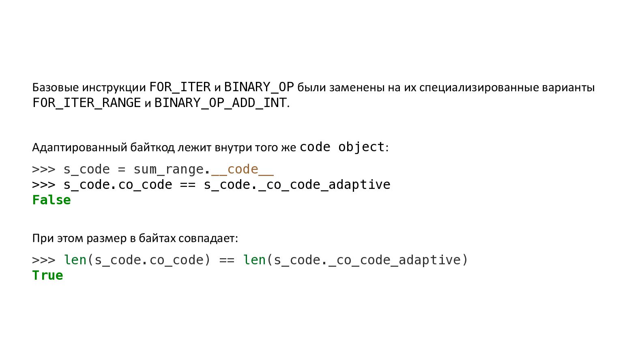
Task: Click the green True output
Action: (48, 275)
